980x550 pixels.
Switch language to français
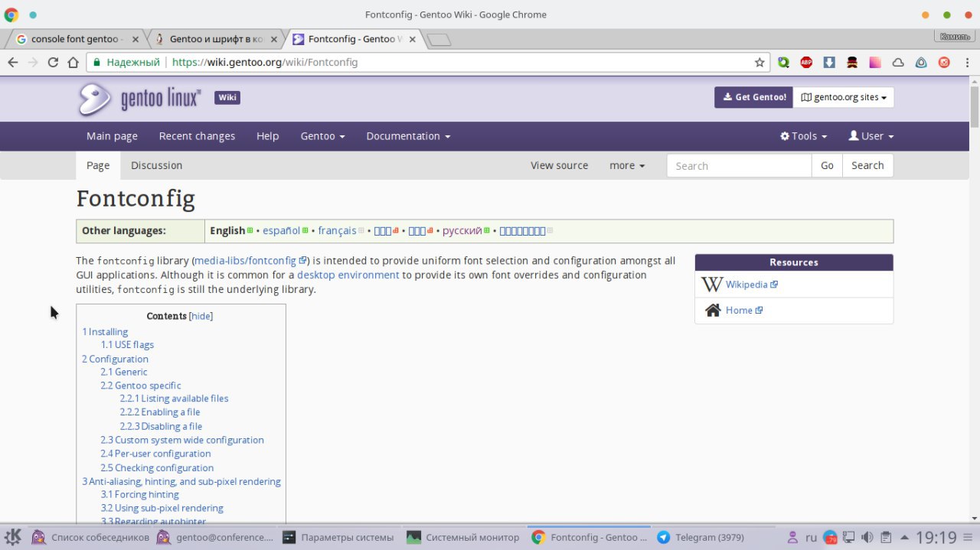coord(337,230)
